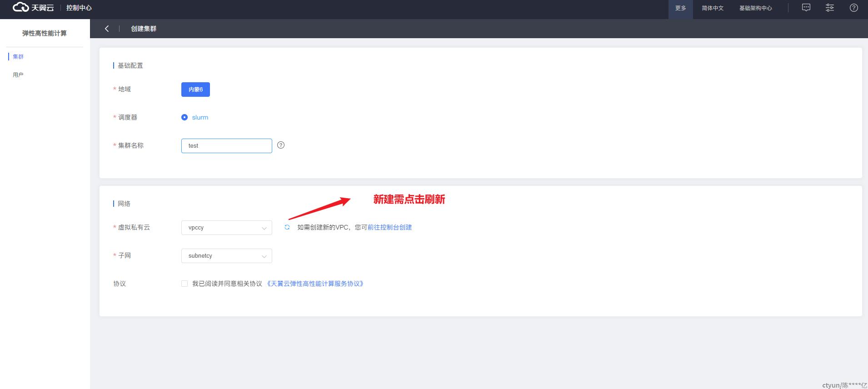Open the 前往控制台创建 link
The height and width of the screenshot is (389, 868).
click(x=389, y=227)
